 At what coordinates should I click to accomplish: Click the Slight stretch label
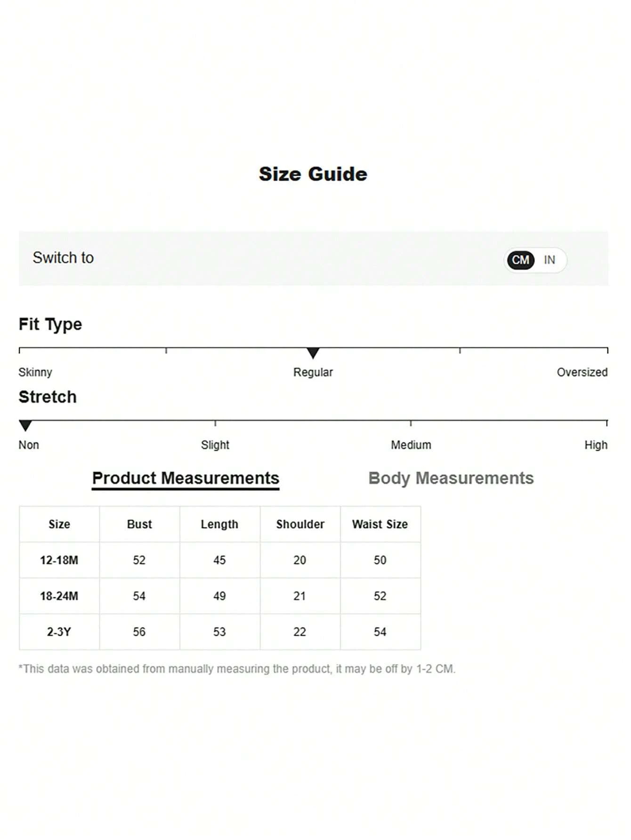215,445
